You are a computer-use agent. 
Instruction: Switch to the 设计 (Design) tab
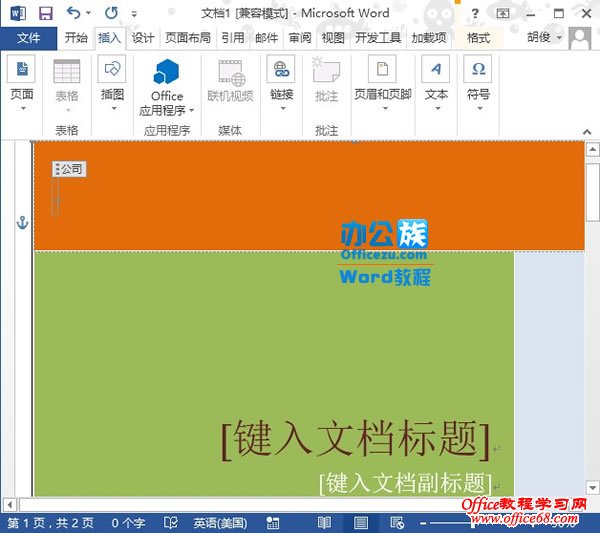tap(143, 38)
